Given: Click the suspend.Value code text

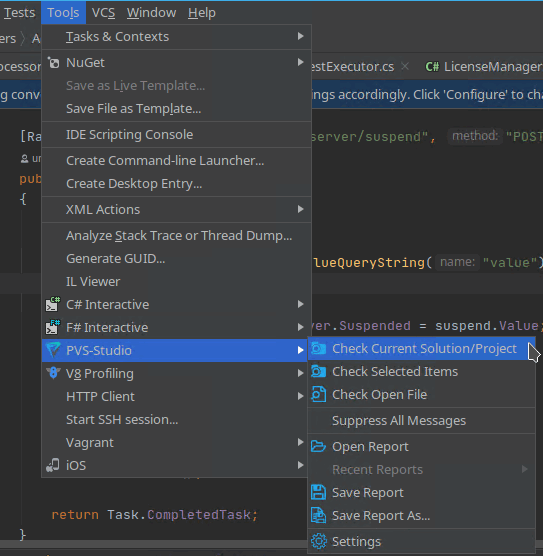Looking at the screenshot, I should coord(487,326).
